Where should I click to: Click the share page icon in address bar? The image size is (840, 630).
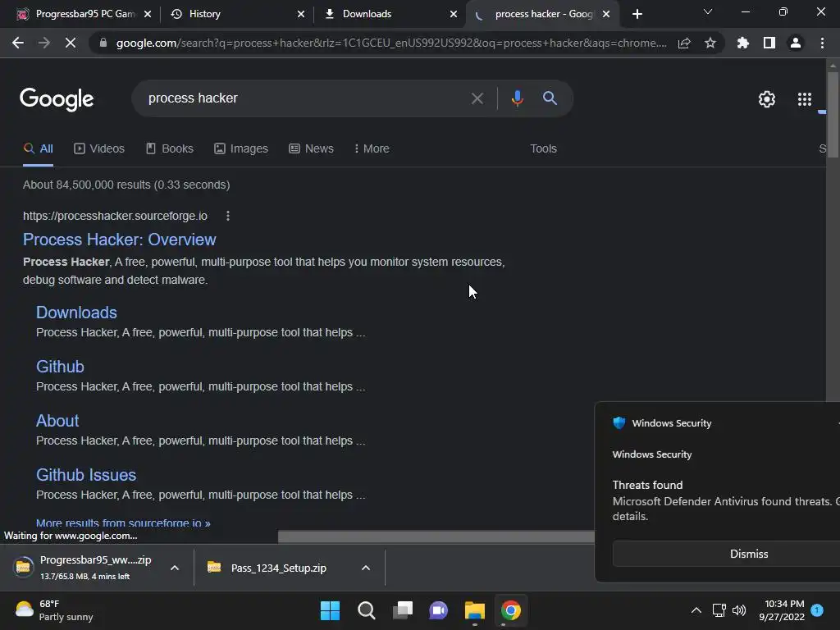coord(684,43)
